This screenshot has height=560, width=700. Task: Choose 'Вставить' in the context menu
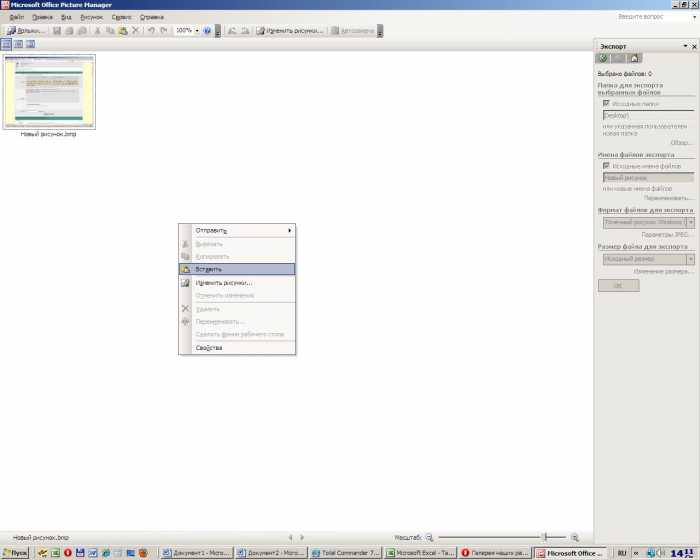coord(236,269)
